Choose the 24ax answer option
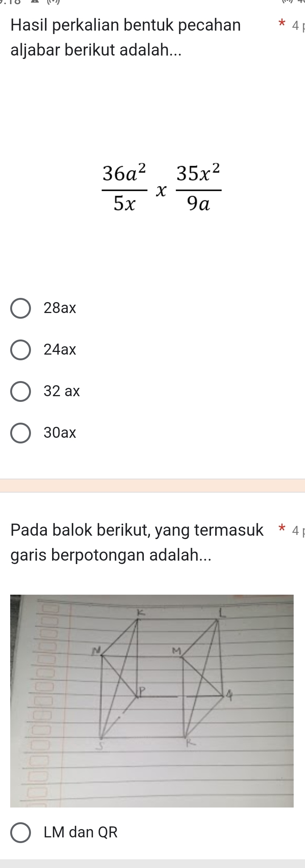This screenshot has width=305, height=868. click(x=20, y=350)
